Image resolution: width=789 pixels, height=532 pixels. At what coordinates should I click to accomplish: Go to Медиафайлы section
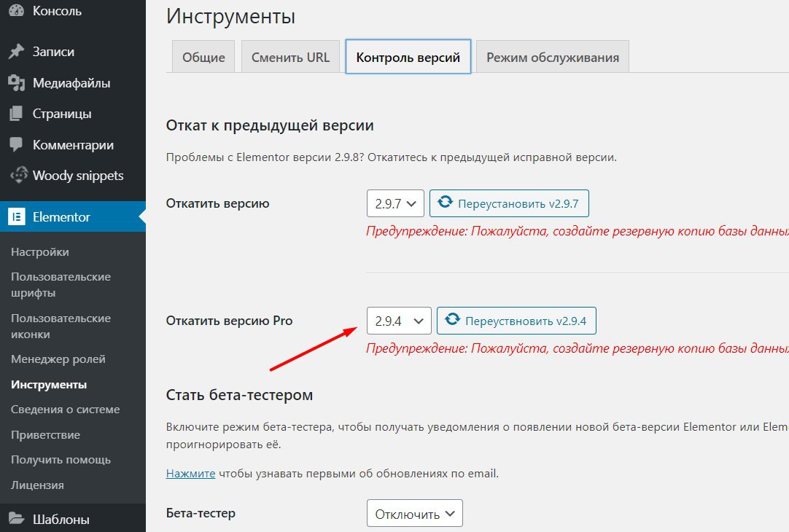coord(71,83)
